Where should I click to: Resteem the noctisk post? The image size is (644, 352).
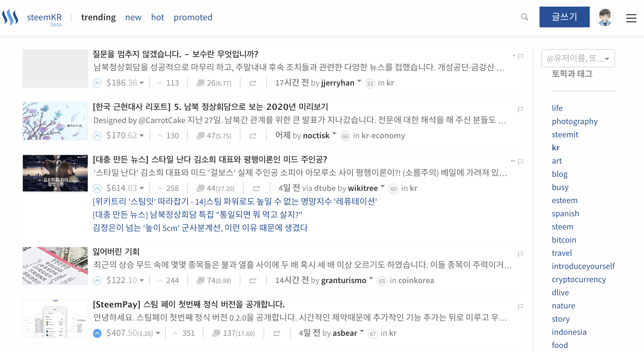[253, 136]
